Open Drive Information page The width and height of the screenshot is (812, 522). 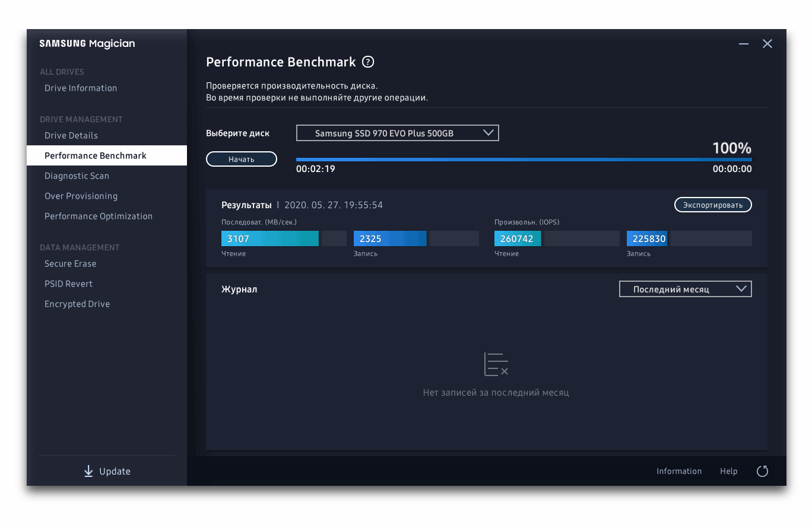point(81,88)
